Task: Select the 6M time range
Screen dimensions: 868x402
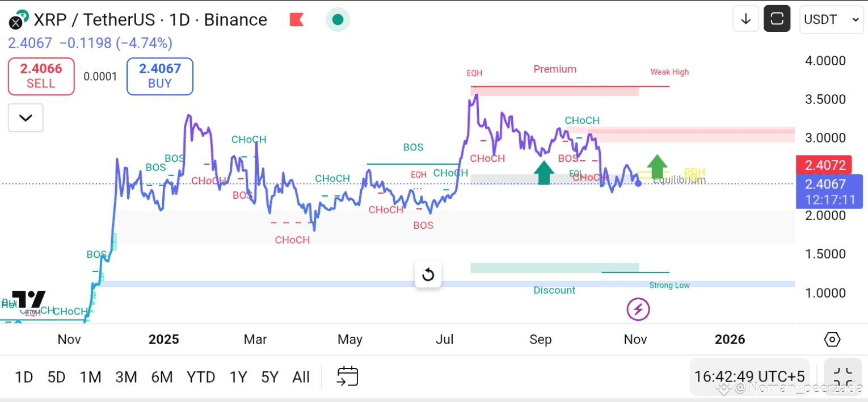Action: pyautogui.click(x=162, y=377)
